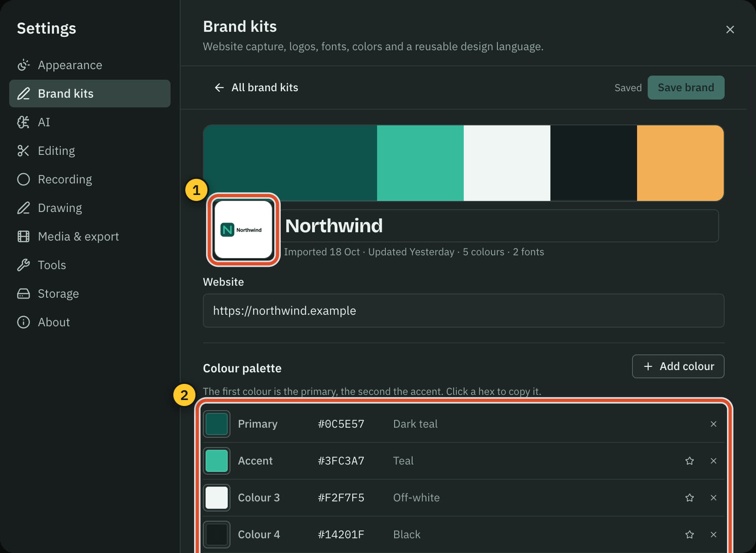This screenshot has height=553, width=756.
Task: Click the AI brain icon
Action: [x=24, y=122]
